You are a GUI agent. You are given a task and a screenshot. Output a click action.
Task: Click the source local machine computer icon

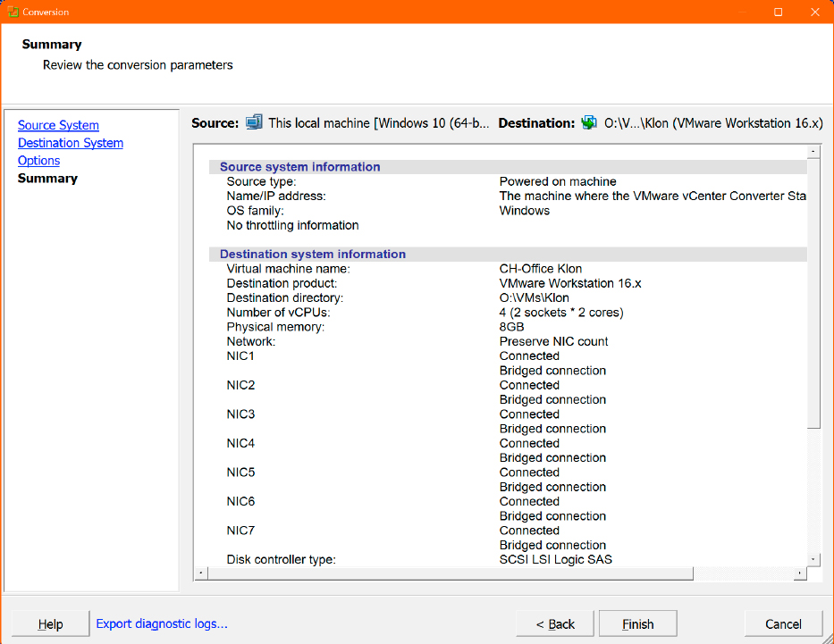(x=254, y=122)
